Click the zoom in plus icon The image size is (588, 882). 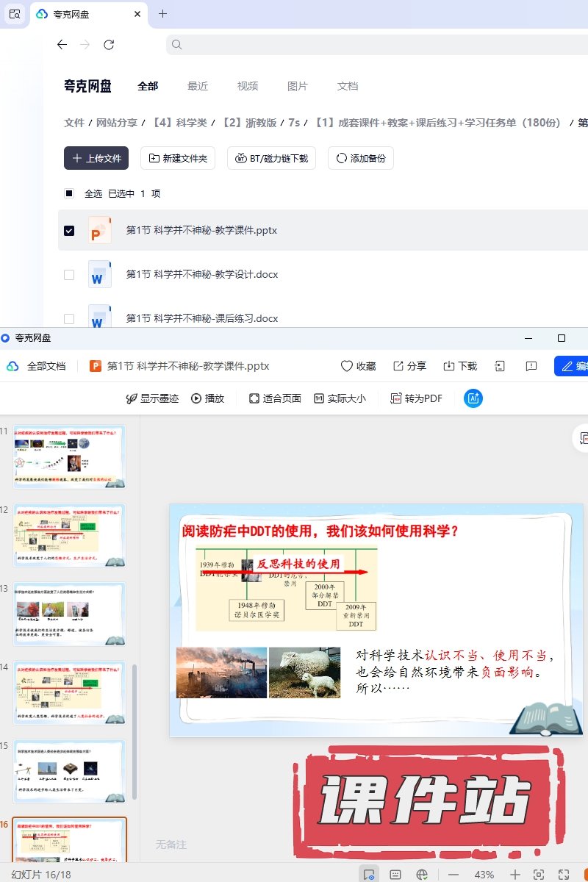coord(515,875)
